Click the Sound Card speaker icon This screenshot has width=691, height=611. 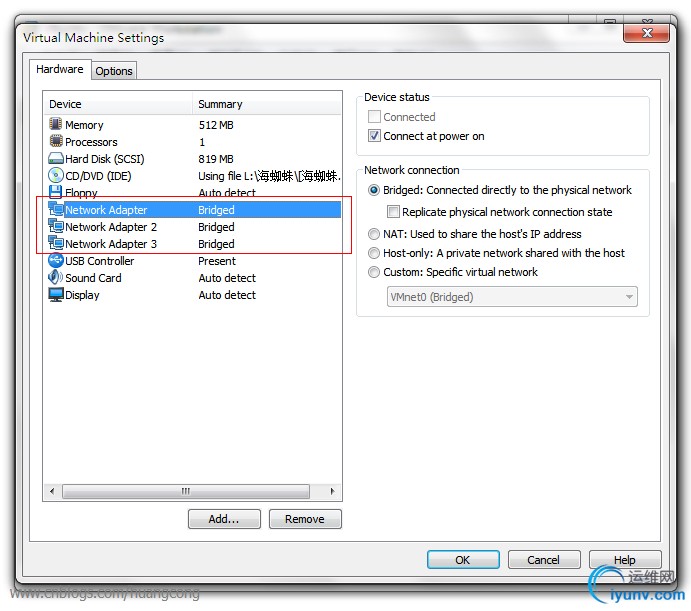56,277
